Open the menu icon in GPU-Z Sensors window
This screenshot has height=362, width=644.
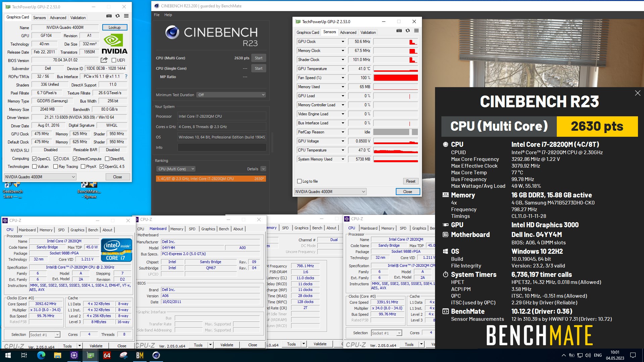pyautogui.click(x=416, y=31)
